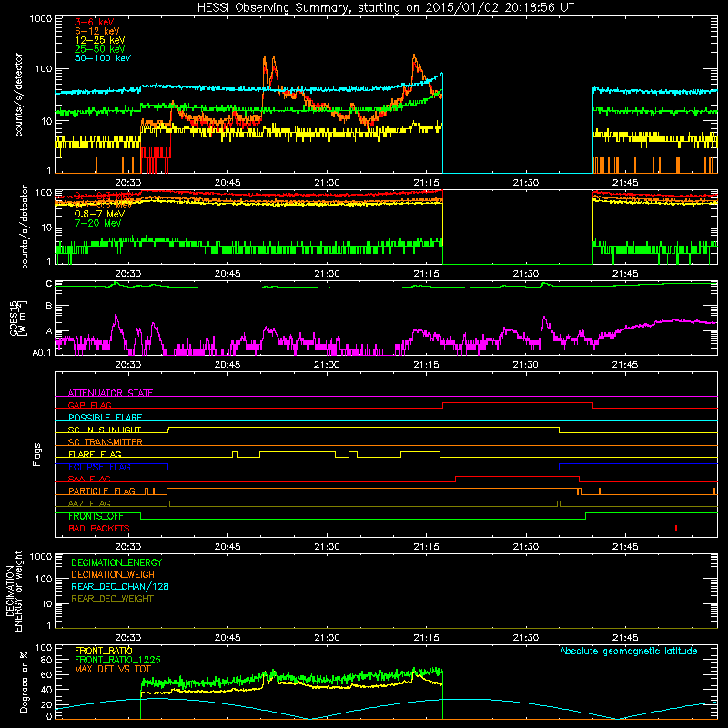Viewport: 728px width, 728px height.
Task: Click the BAD_PACKETS spike near 21:52
Action: point(676,528)
